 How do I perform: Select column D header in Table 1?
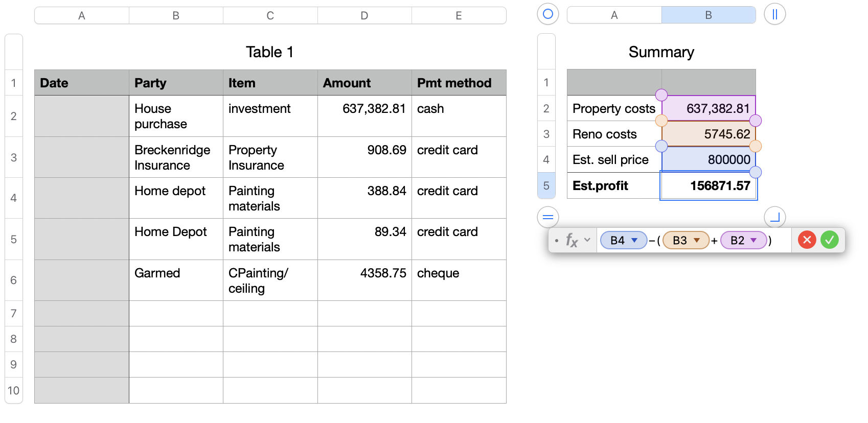[x=364, y=16]
